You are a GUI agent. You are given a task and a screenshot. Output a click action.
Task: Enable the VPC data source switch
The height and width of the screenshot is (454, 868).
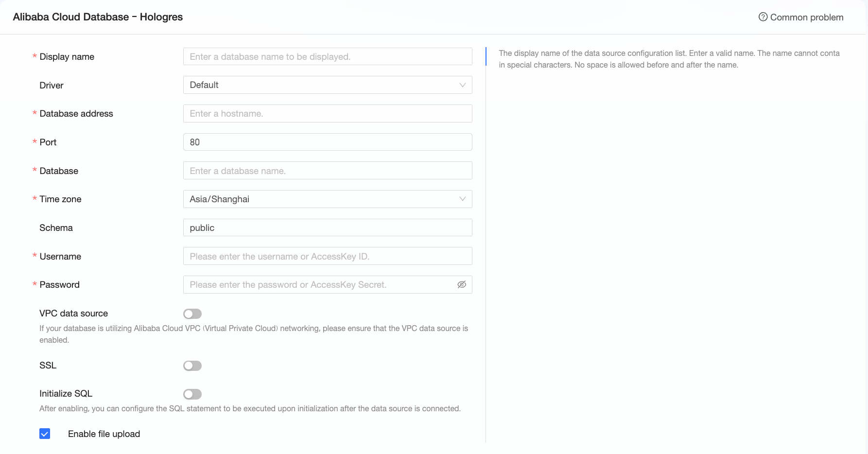(192, 314)
